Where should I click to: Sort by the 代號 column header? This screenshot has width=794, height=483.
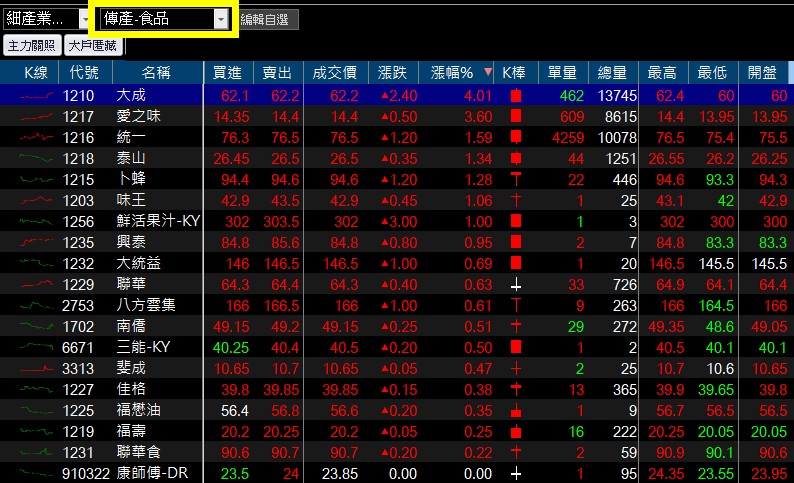(86, 73)
